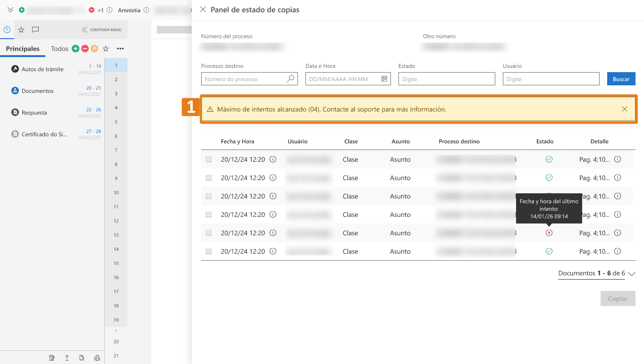Dismiss the maximum attempts warning banner

pyautogui.click(x=625, y=108)
